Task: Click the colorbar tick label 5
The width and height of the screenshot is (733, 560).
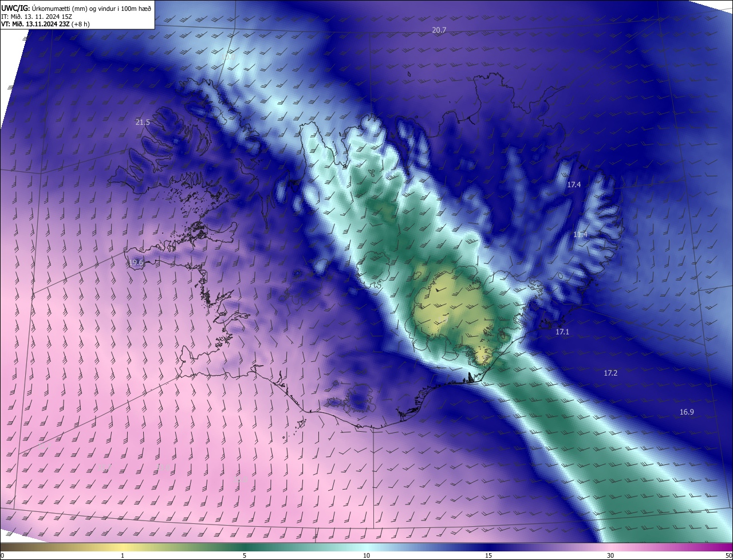Action: point(245,556)
